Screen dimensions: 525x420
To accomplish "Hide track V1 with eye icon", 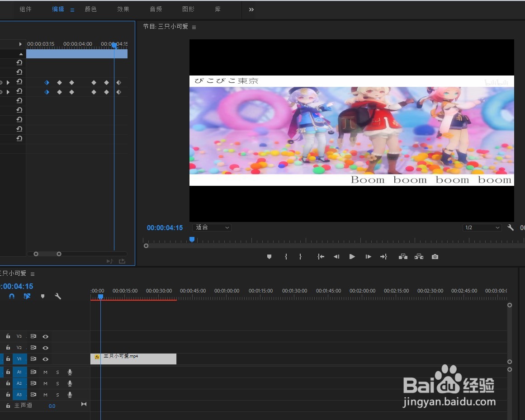I will [x=46, y=359].
